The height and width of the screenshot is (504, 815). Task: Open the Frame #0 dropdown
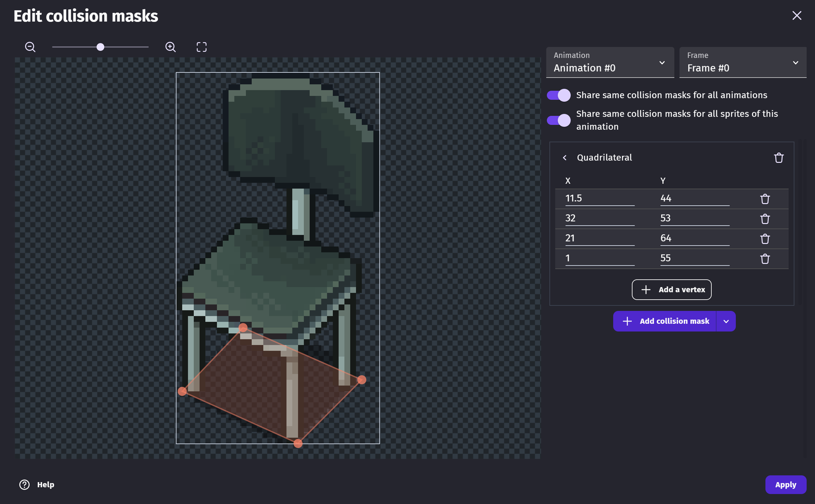click(742, 63)
